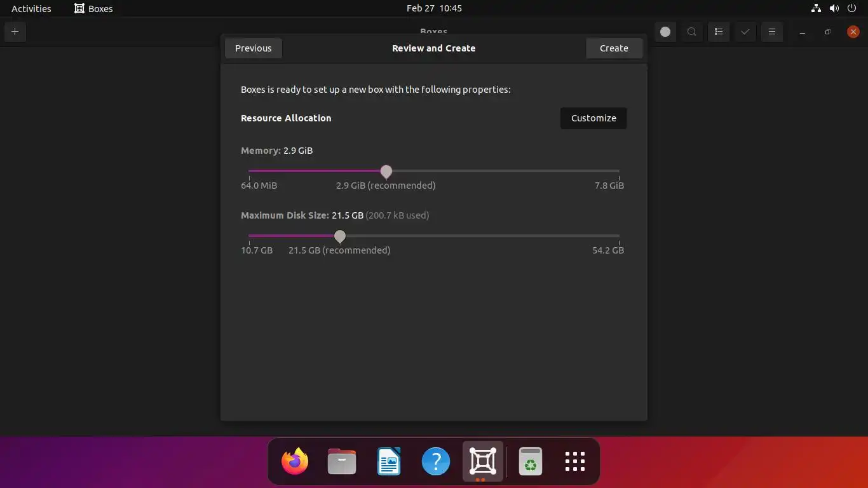Click the 64.0 MiB minimum memory label
This screenshot has height=488, width=868.
pos(259,186)
